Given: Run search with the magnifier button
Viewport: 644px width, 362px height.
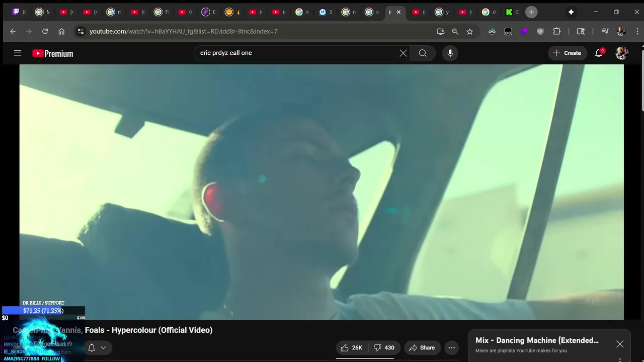Looking at the screenshot, I should (x=423, y=53).
